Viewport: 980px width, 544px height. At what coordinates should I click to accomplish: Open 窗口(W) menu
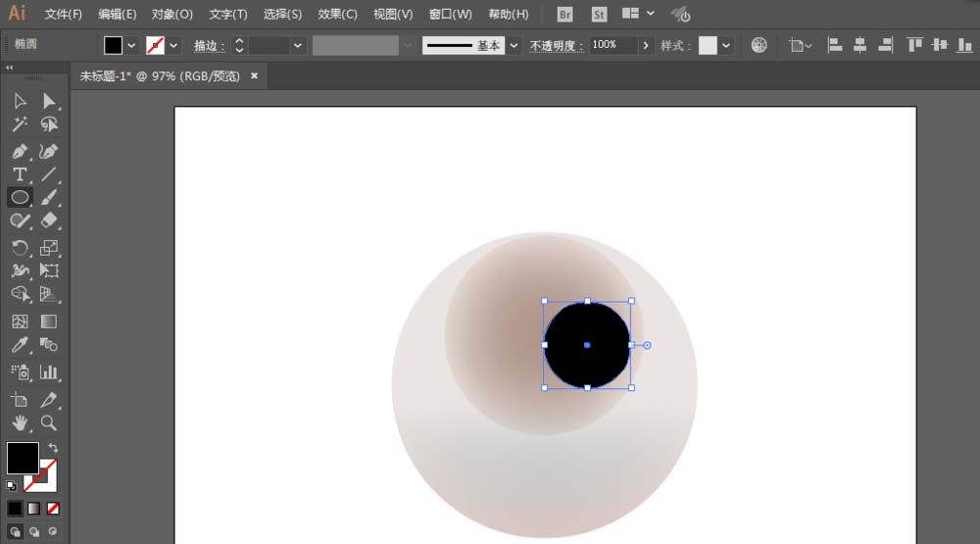click(x=451, y=14)
